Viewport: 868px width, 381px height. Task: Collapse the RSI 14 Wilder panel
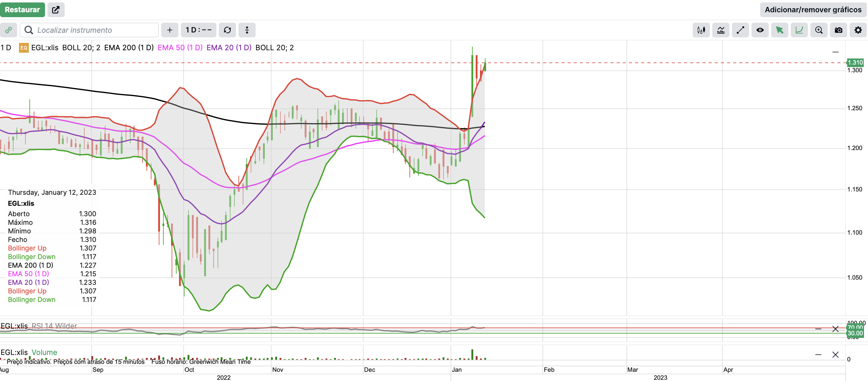(x=818, y=329)
